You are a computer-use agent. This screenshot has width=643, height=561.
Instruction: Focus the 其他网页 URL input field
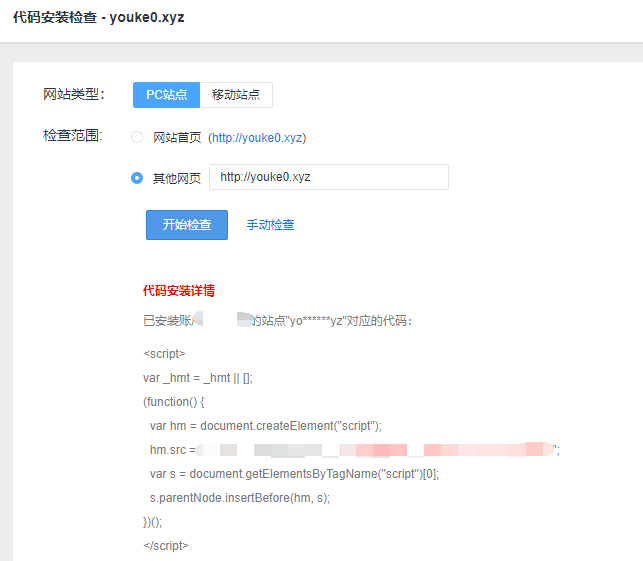coord(329,177)
